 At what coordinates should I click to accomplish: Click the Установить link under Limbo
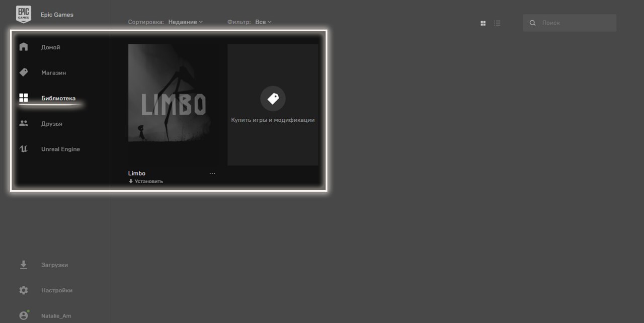point(149,181)
